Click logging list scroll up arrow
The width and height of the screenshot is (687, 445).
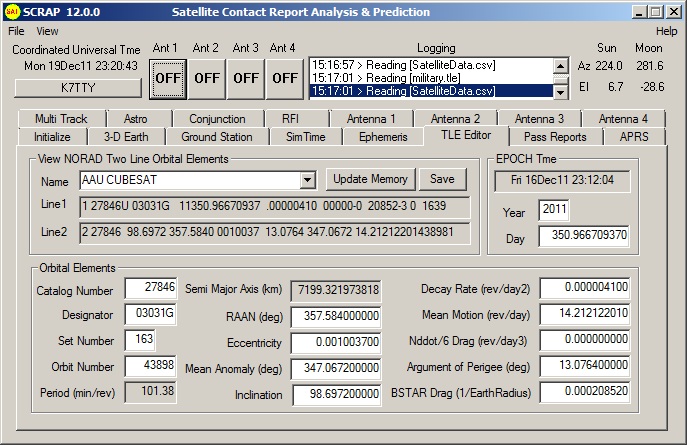point(560,66)
